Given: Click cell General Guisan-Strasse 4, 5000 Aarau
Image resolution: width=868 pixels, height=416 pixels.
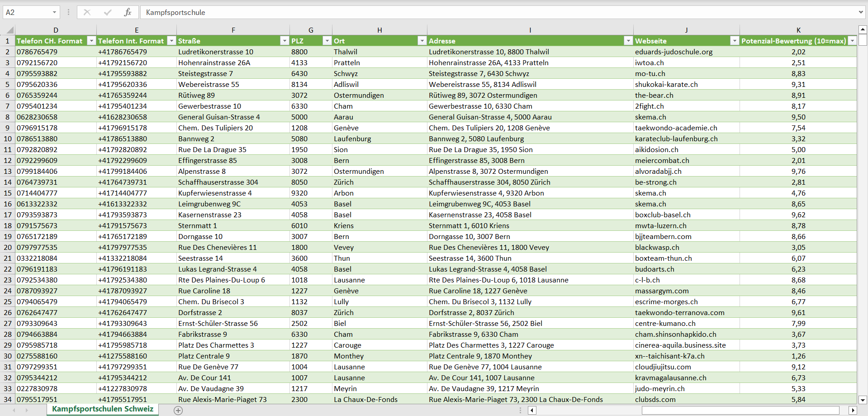Looking at the screenshot, I should (530, 117).
